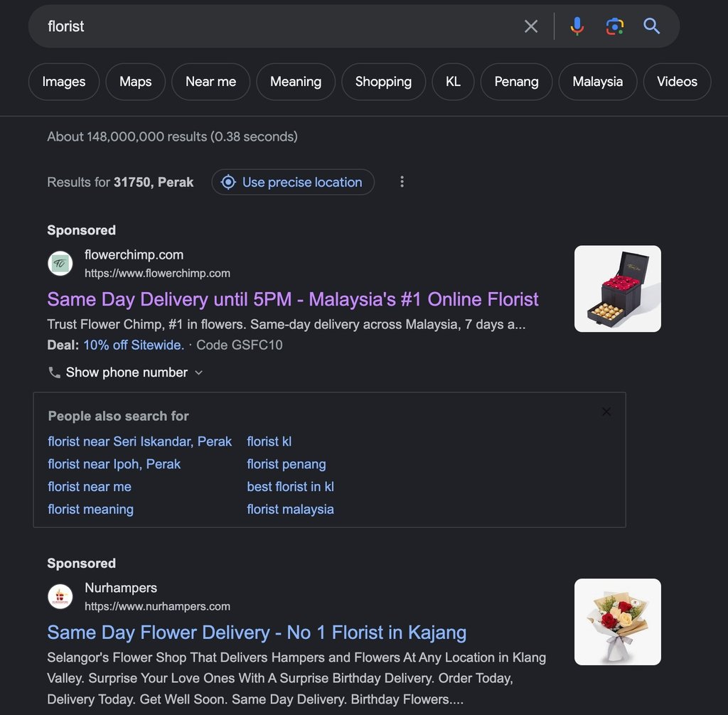Click inside the florist search input field
Screen dimensions: 728x715
213,26
